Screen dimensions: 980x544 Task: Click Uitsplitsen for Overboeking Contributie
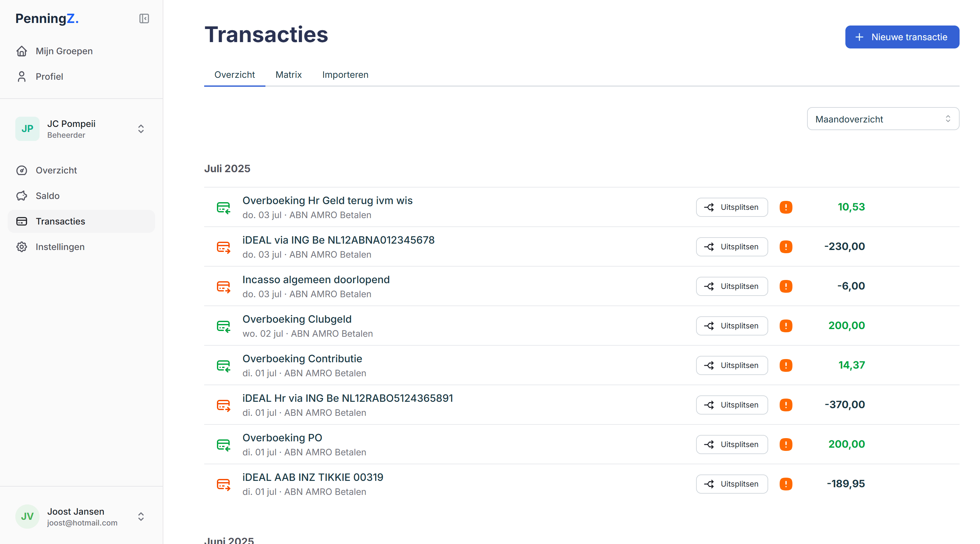[731, 365]
